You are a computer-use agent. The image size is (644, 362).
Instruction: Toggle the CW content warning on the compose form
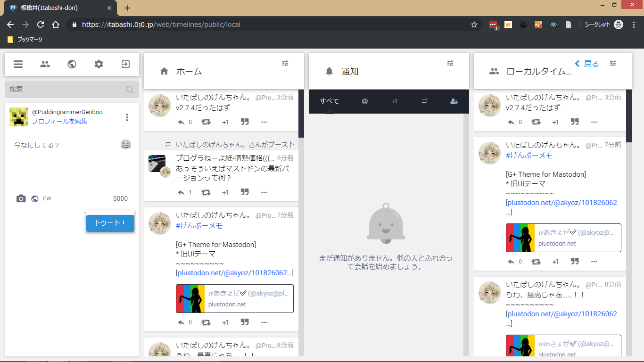pyautogui.click(x=47, y=199)
